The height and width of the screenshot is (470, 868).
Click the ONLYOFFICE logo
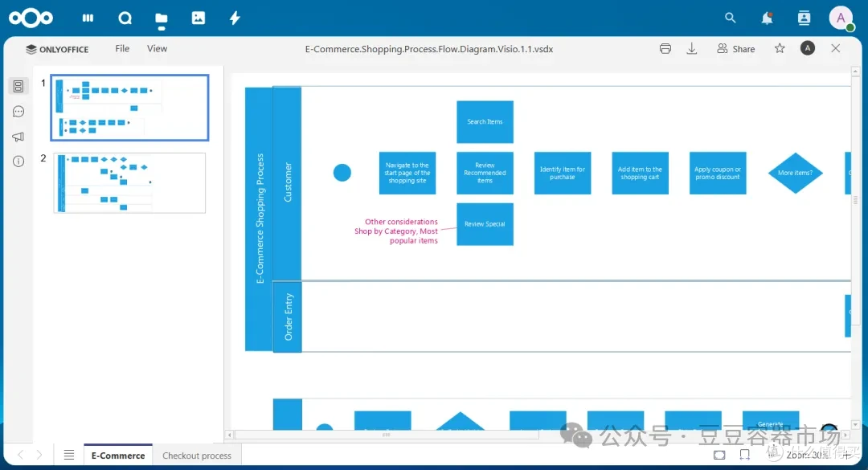57,49
